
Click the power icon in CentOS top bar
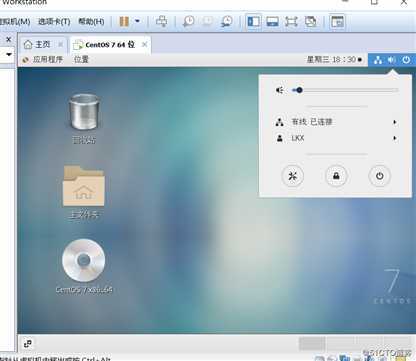tap(406, 60)
